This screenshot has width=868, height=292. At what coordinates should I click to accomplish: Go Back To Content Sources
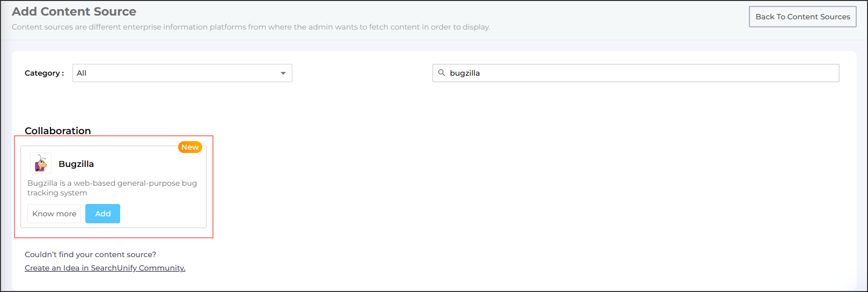[802, 17]
